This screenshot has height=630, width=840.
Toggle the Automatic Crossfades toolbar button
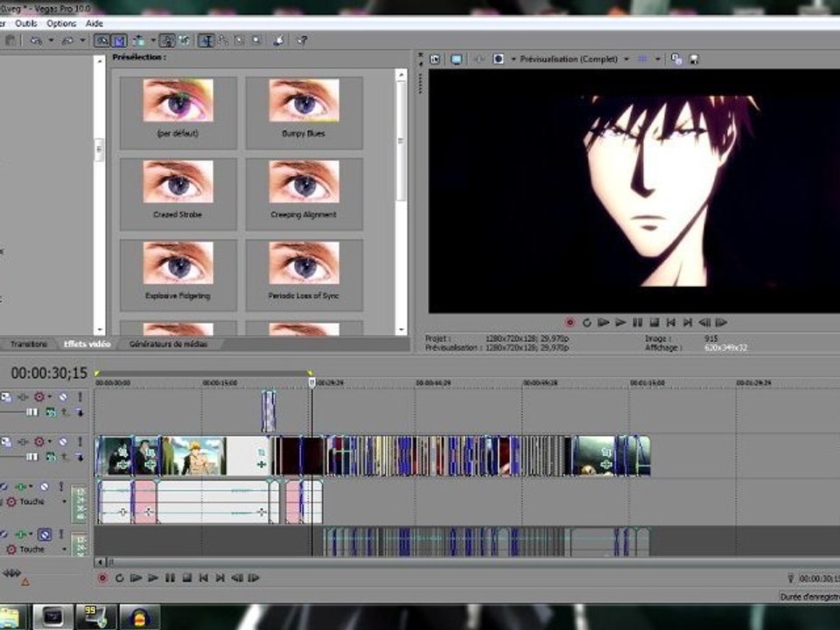(x=119, y=40)
